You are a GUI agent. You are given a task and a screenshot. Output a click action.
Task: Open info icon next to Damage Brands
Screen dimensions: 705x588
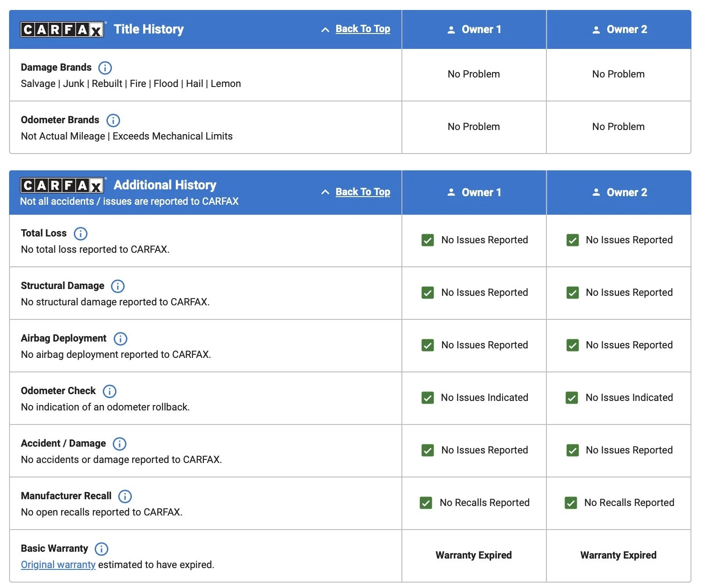(x=105, y=68)
